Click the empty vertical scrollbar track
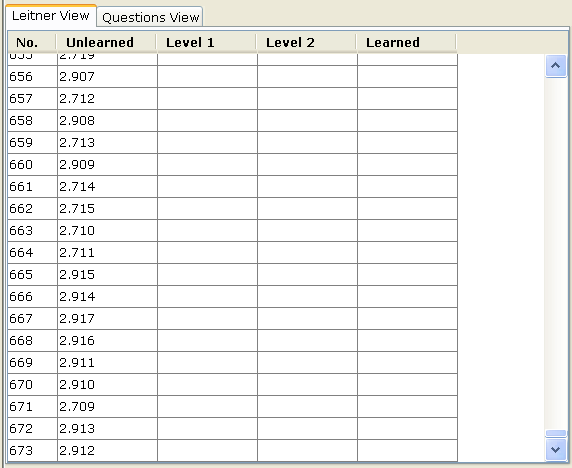The width and height of the screenshot is (572, 468). (556, 253)
